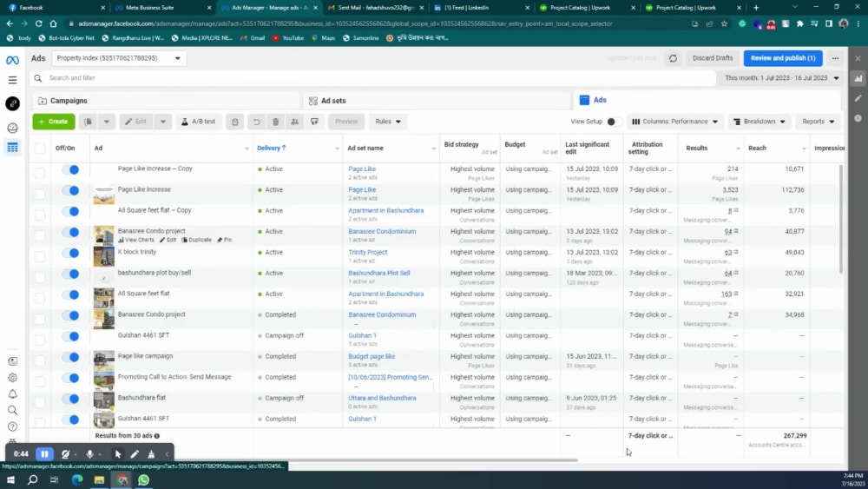Screen dimensions: 868x489
Task: Open 'Bashundhara Plot Sell' ad set link
Action: point(378,273)
